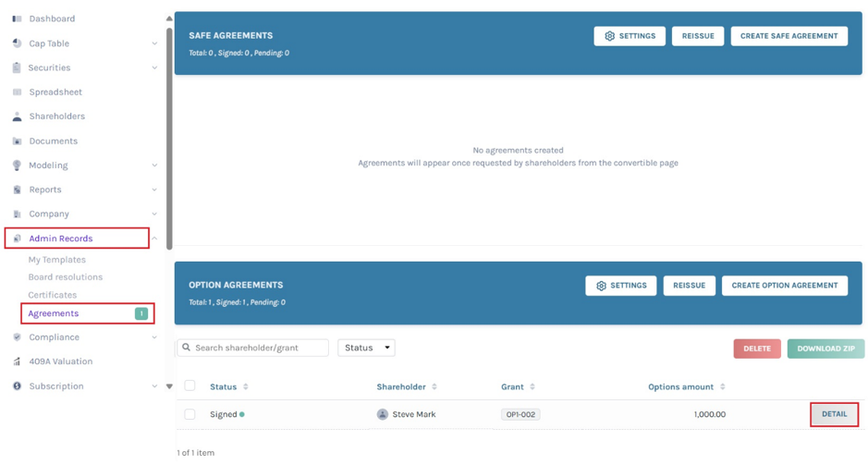Image resolution: width=868 pixels, height=465 pixels.
Task: Click the Spreadsheet grid icon
Action: tap(18, 92)
